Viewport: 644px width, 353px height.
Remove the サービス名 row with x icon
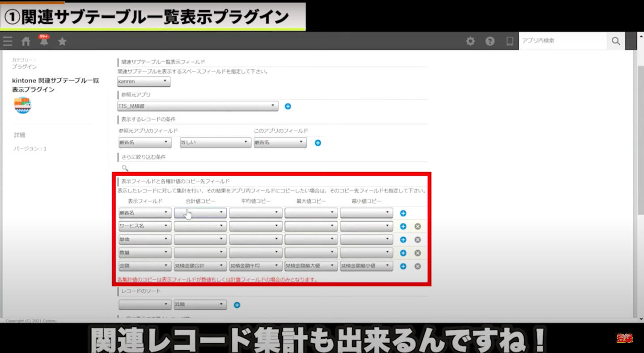click(x=418, y=227)
